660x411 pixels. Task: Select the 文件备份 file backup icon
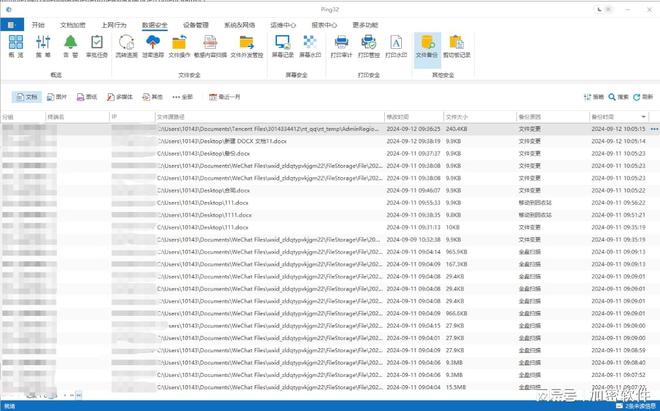tap(427, 46)
